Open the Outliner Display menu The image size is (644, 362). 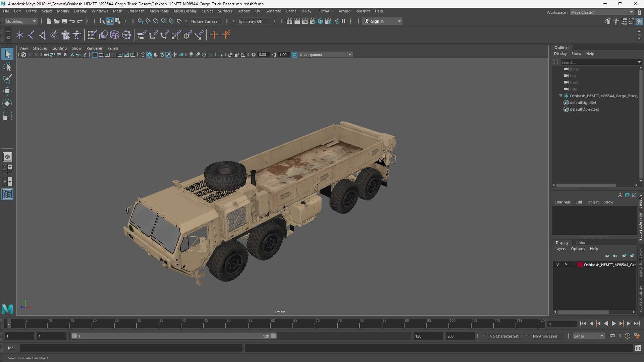[x=560, y=54]
